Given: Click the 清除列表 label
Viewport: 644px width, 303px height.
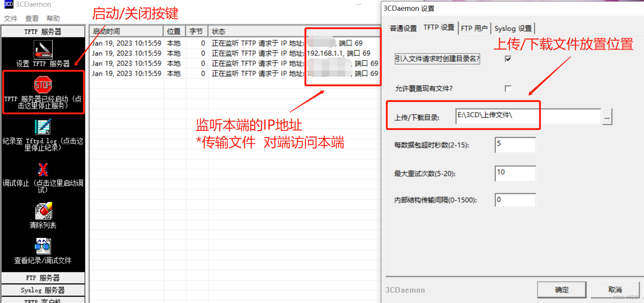Looking at the screenshot, I should tap(43, 225).
